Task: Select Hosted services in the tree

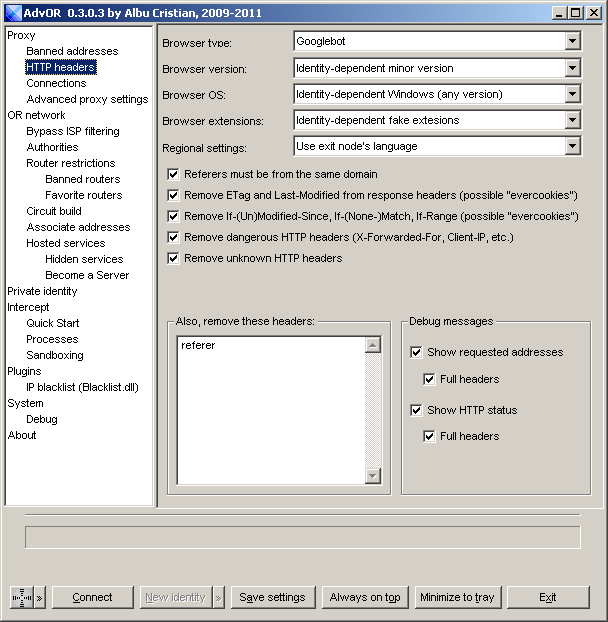Action: tap(66, 243)
